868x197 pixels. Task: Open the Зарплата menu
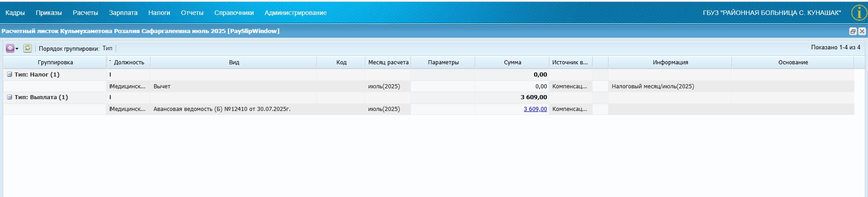click(x=123, y=13)
